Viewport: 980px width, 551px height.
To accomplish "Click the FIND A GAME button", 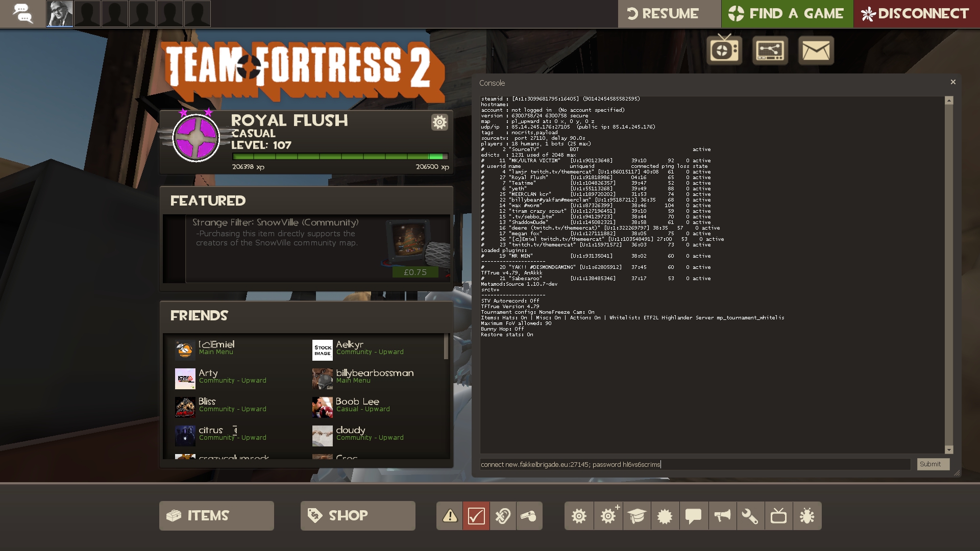I will point(787,14).
